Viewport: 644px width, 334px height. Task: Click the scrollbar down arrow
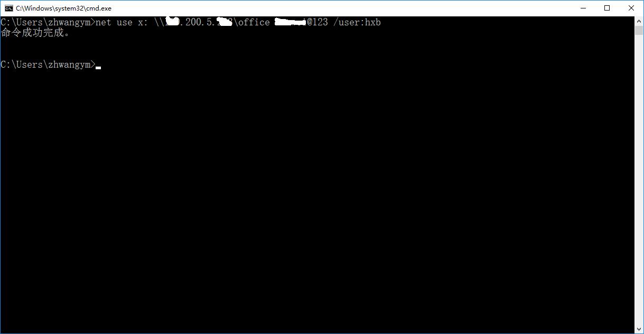tap(639, 329)
